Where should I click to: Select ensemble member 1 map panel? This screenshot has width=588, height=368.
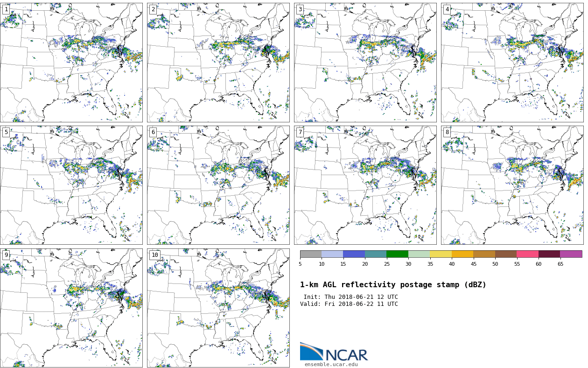pos(71,63)
